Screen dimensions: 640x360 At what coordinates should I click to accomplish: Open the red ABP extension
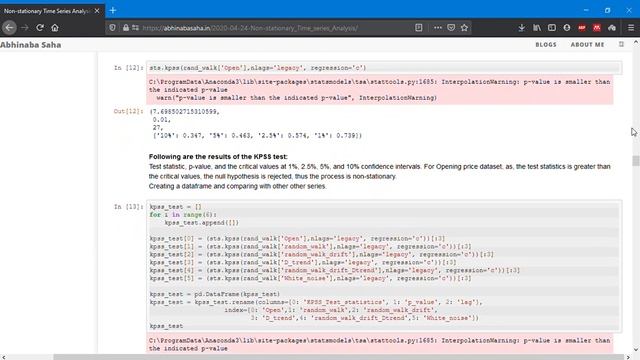[x=582, y=28]
